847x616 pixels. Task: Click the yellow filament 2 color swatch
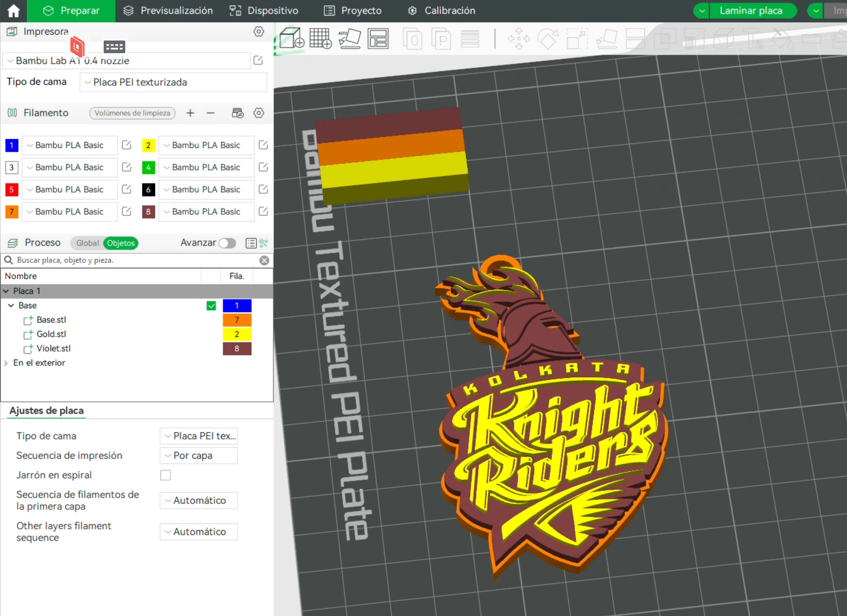click(148, 145)
